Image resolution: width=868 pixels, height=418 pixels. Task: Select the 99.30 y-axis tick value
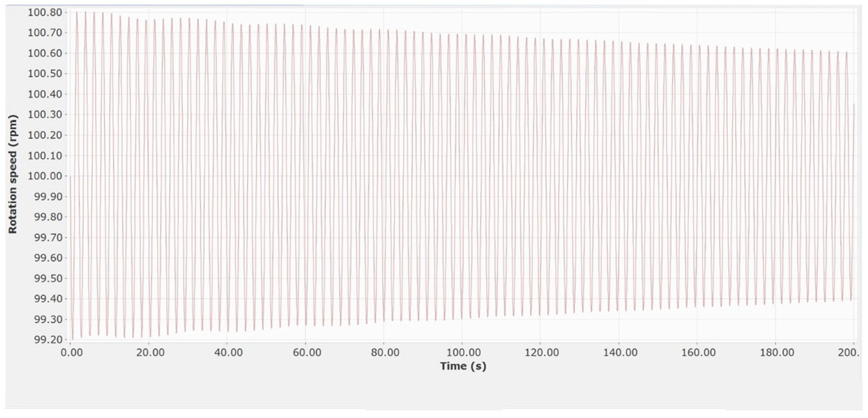click(x=48, y=319)
